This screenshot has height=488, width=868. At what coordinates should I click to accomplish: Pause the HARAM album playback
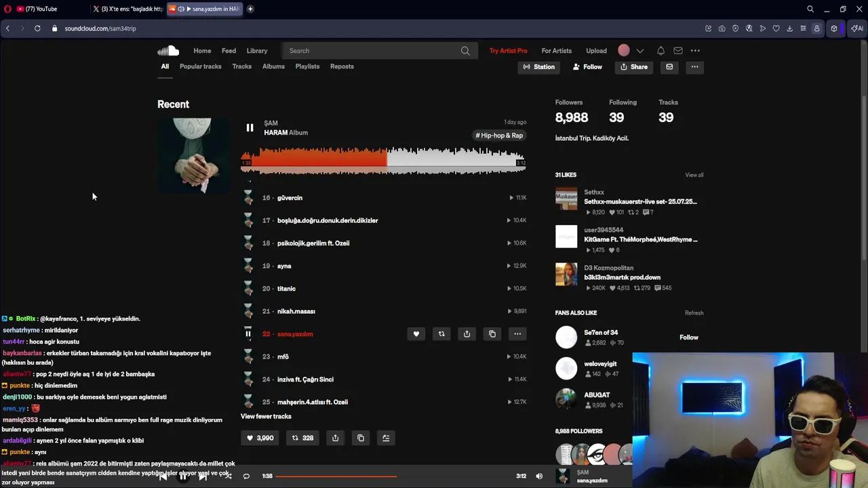tap(250, 127)
